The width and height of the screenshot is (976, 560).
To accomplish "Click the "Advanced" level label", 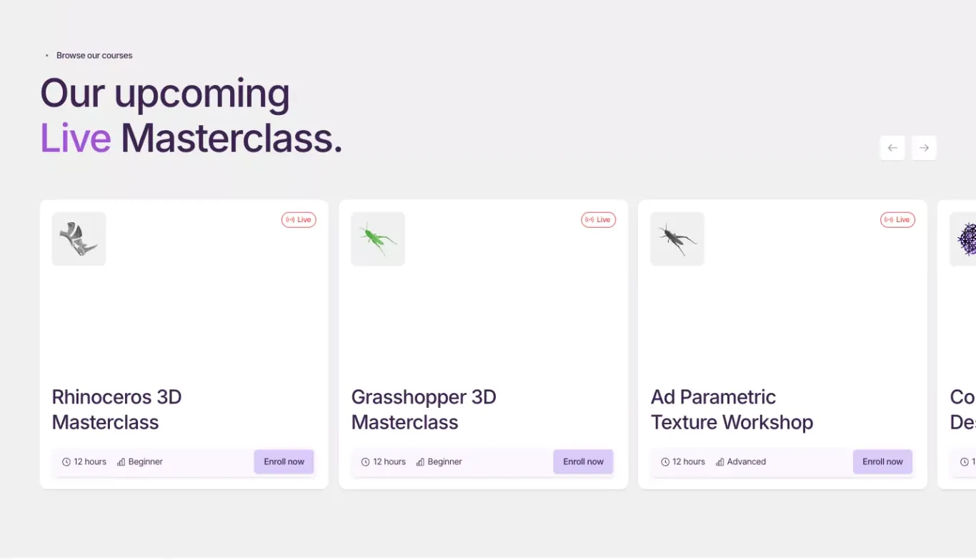I will (747, 462).
